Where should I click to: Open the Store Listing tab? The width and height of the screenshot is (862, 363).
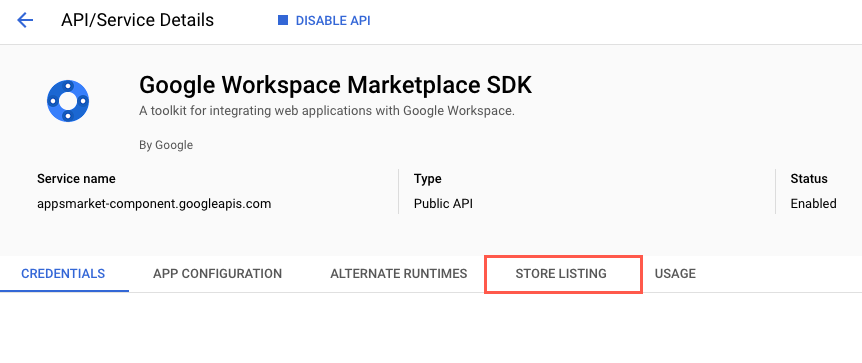[561, 273]
